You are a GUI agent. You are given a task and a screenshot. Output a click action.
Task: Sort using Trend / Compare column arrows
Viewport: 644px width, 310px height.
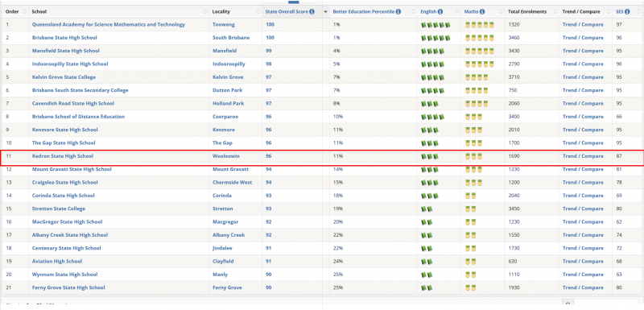[x=609, y=12]
